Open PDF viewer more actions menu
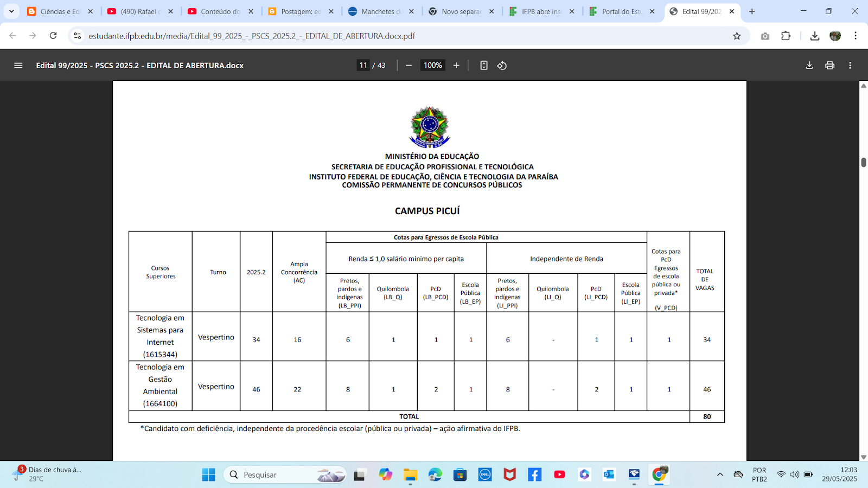Image resolution: width=868 pixels, height=488 pixels. pyautogui.click(x=850, y=65)
